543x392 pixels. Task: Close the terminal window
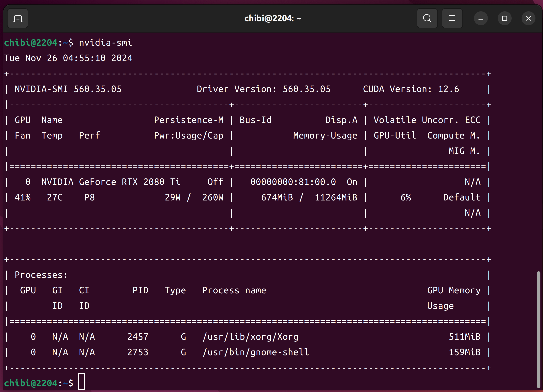coord(528,18)
